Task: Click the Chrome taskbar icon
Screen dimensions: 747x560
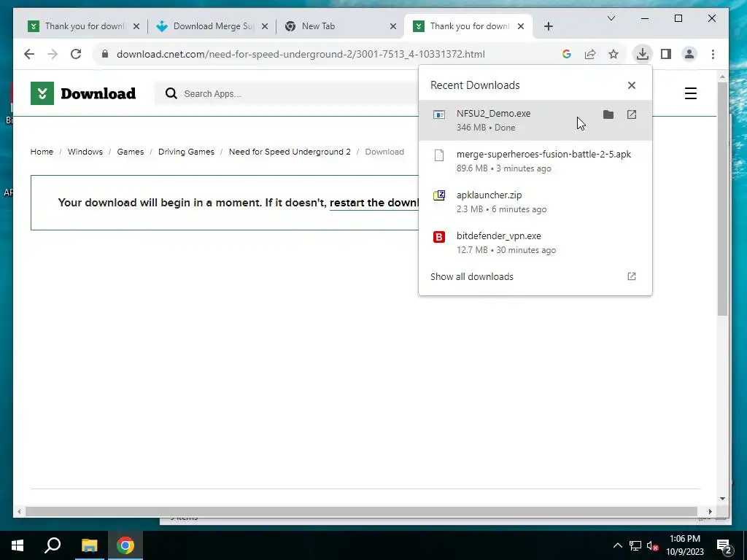Action: coord(125,545)
